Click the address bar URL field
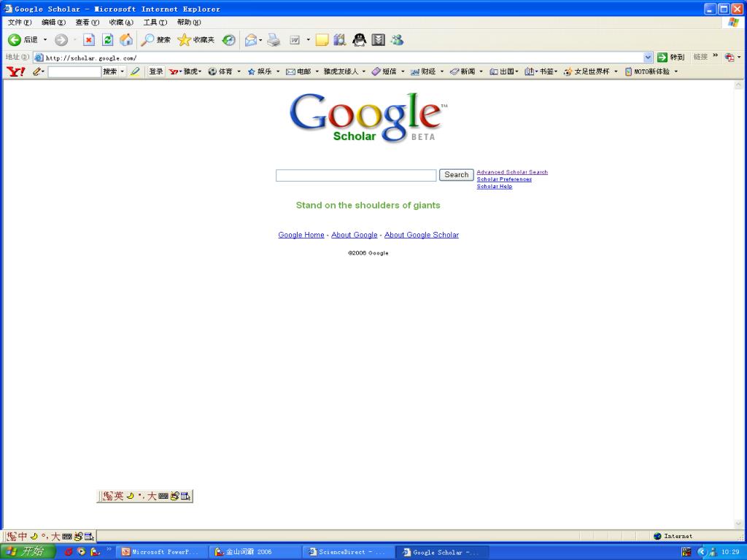Viewport: 747px width, 560px height. click(x=338, y=58)
